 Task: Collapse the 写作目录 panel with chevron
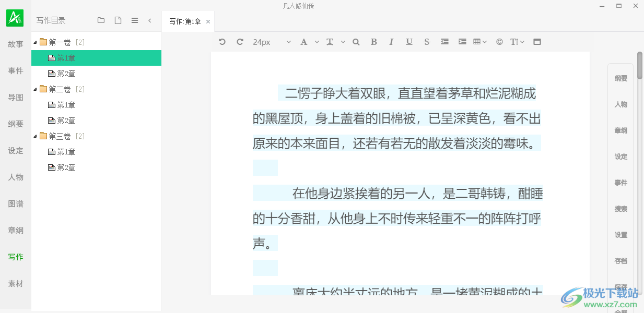click(150, 20)
